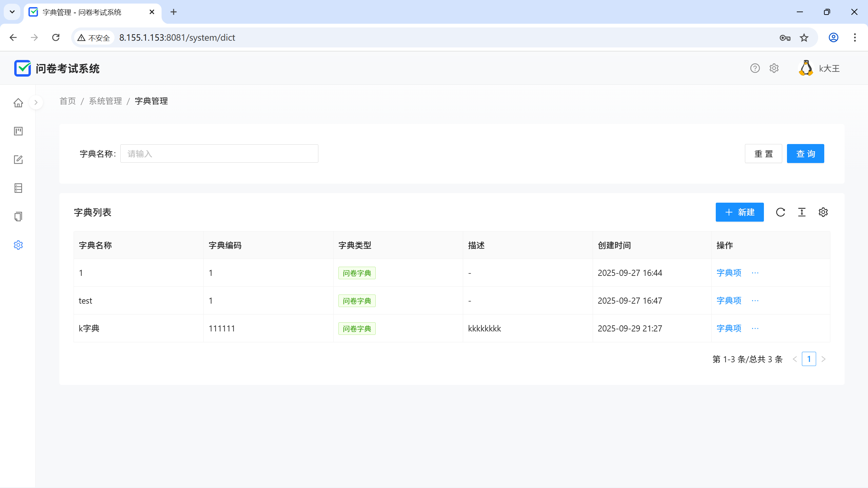
Task: Click the 新建 button
Action: pyautogui.click(x=739, y=212)
